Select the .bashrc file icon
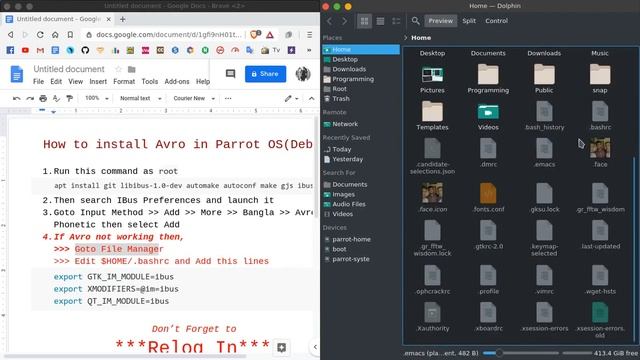 click(600, 112)
